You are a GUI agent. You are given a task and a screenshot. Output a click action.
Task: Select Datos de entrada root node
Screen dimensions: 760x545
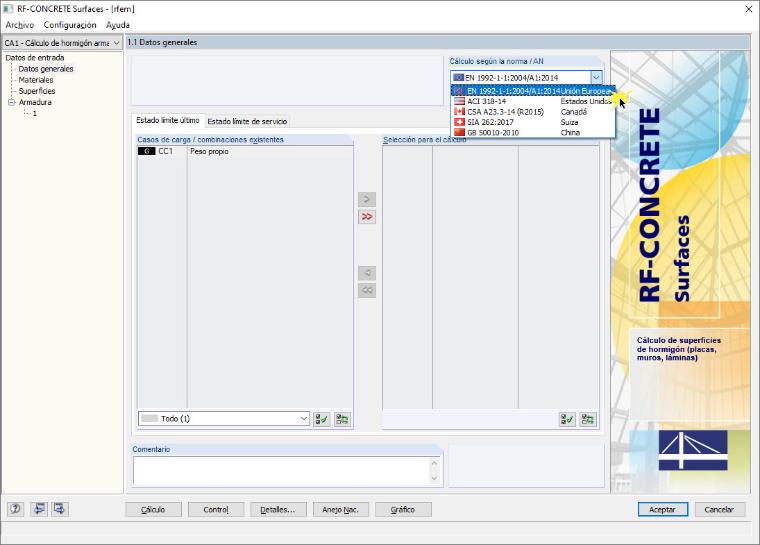[34, 58]
